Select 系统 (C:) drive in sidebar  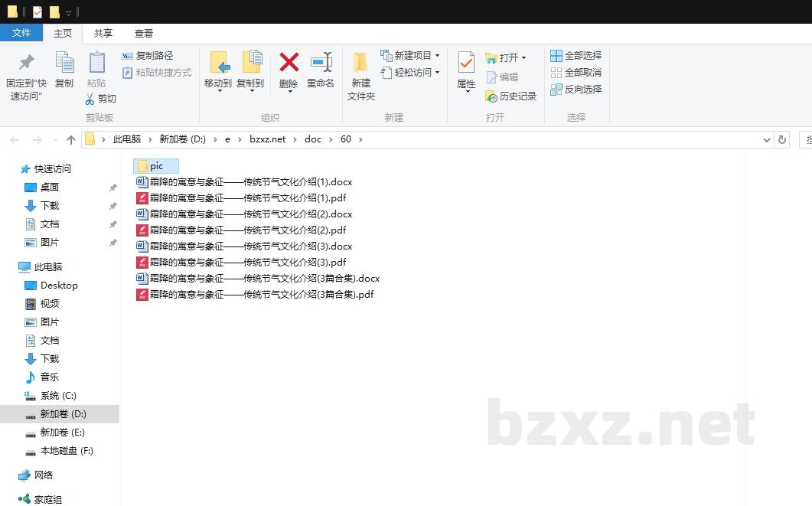(x=58, y=396)
